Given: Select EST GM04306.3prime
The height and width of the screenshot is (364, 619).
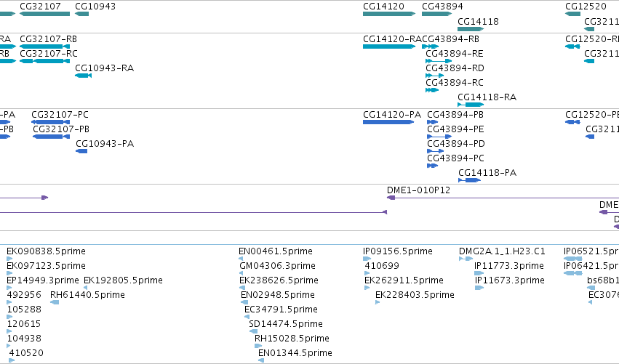Looking at the screenshot, I should [x=241, y=273].
